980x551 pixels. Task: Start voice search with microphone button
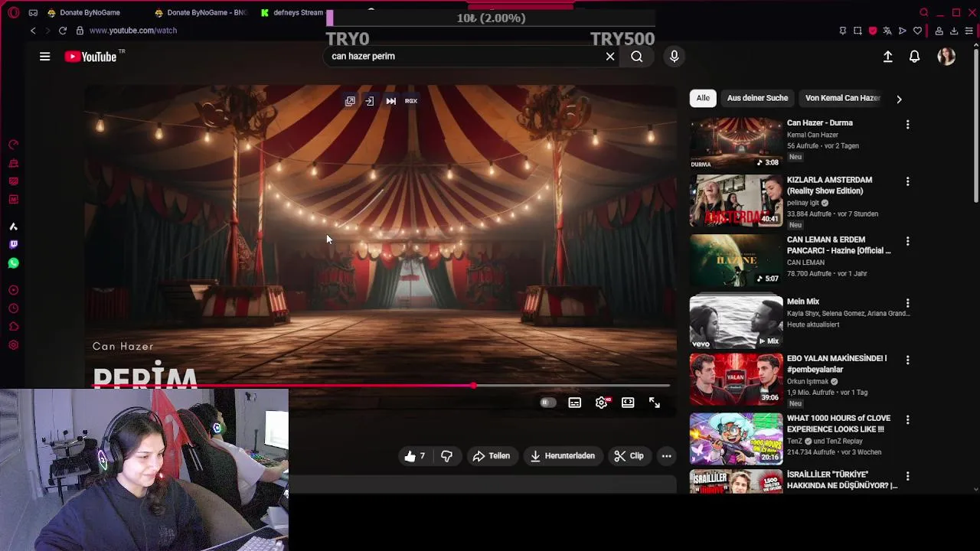674,56
